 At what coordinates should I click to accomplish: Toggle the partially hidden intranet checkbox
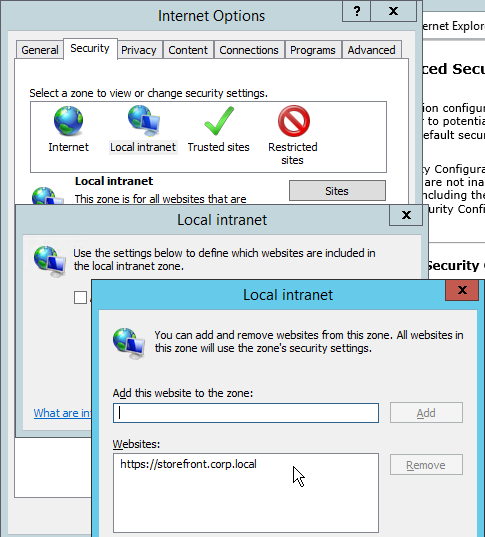pyautogui.click(x=80, y=297)
